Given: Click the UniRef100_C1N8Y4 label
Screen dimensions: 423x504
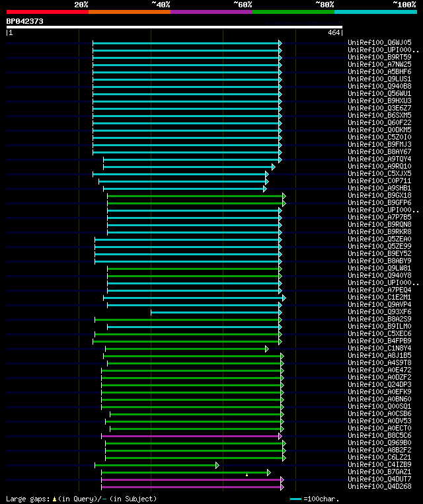Looking at the screenshot, I should tap(379, 348).
